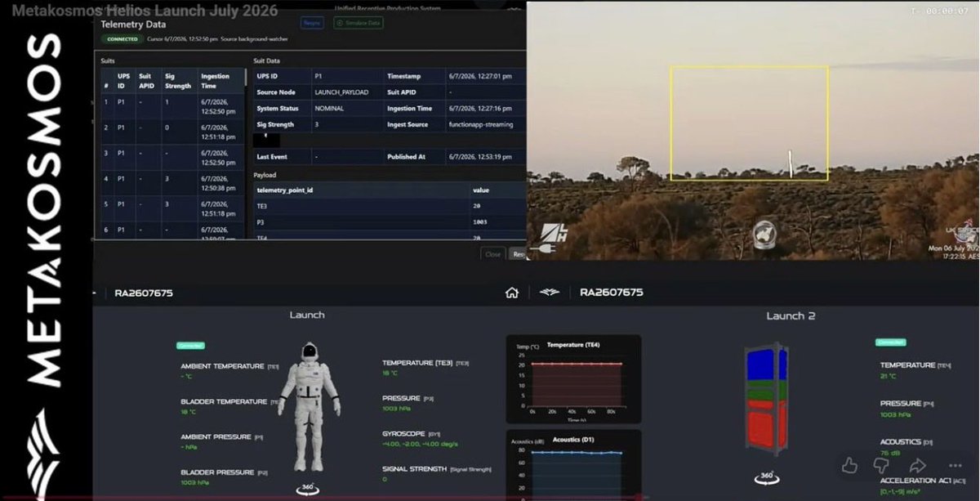Close the Telemetry Data dialog

[493, 253]
